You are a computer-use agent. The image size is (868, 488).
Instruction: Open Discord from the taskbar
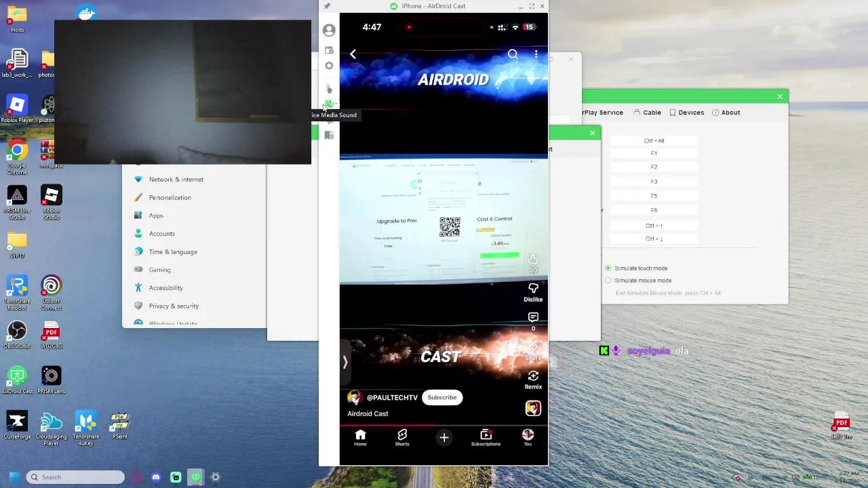pyautogui.click(x=156, y=477)
